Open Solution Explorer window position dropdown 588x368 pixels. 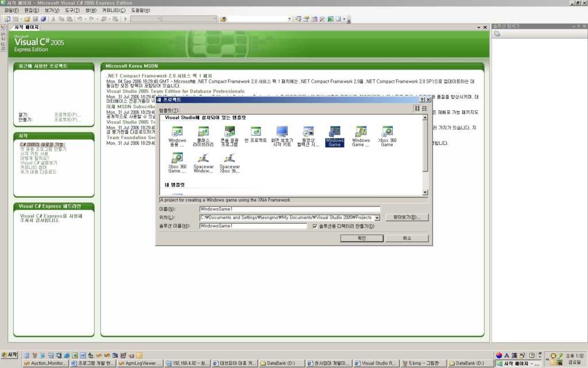pos(574,26)
